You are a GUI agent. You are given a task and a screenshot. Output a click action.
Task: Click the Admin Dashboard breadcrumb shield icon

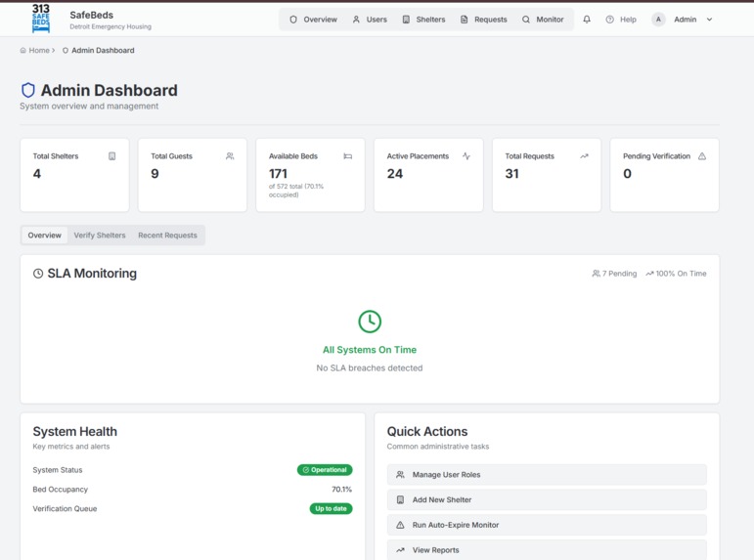pos(66,50)
